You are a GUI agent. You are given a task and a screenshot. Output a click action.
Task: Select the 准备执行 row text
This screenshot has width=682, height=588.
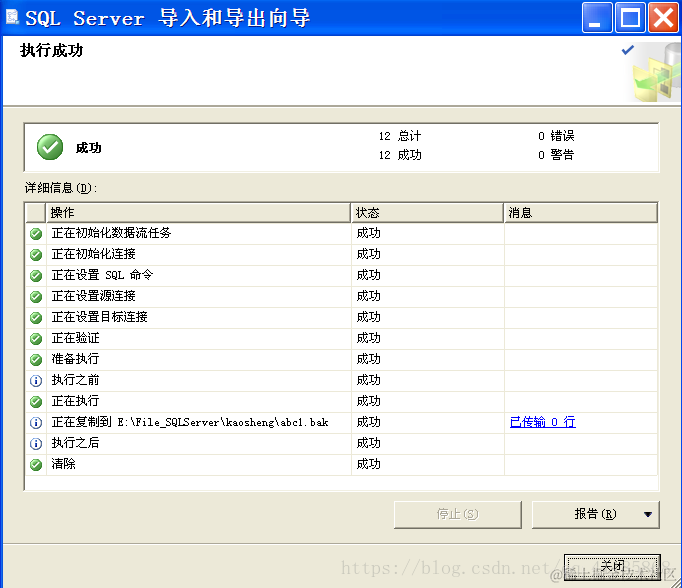(x=75, y=359)
